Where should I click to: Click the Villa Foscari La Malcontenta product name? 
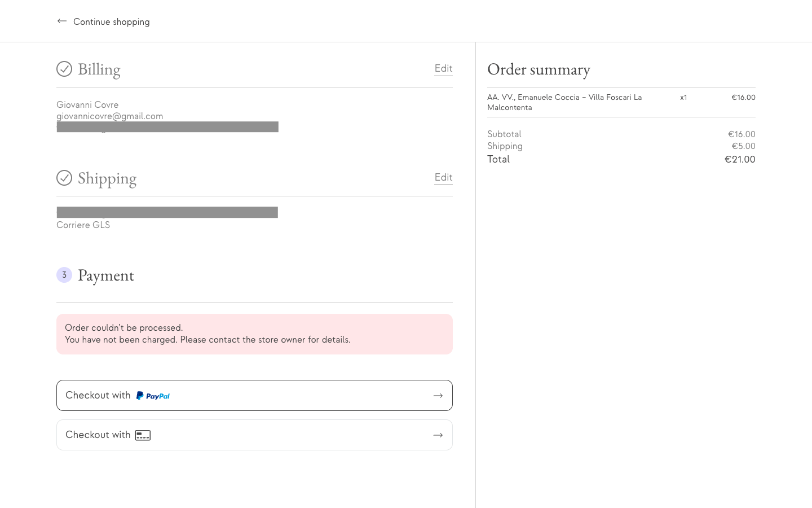[x=564, y=102]
